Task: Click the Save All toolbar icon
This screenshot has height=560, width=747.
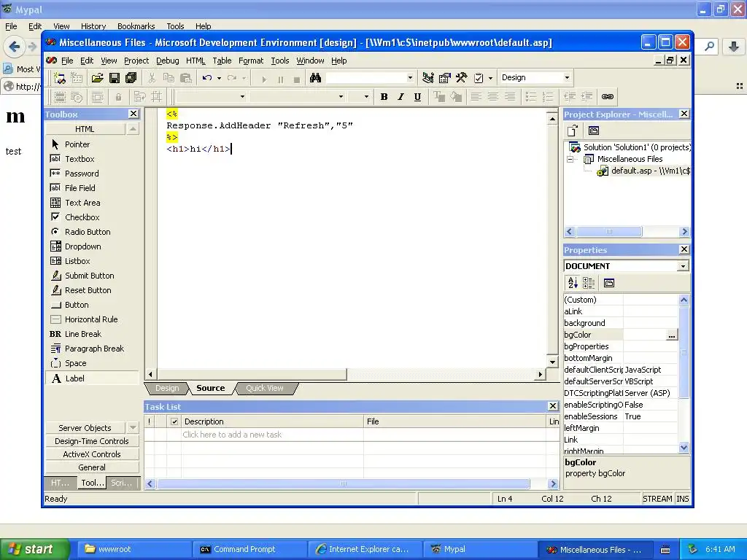Action: pyautogui.click(x=131, y=77)
